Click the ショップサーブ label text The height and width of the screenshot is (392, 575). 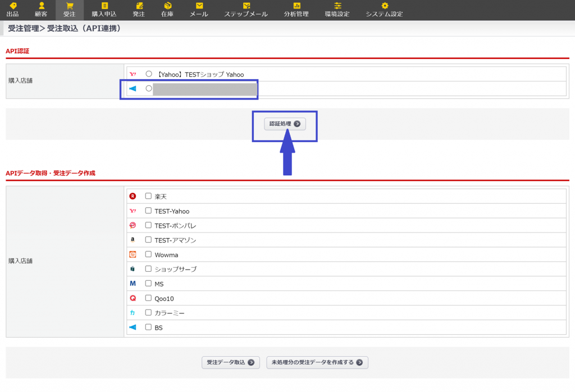(176, 269)
